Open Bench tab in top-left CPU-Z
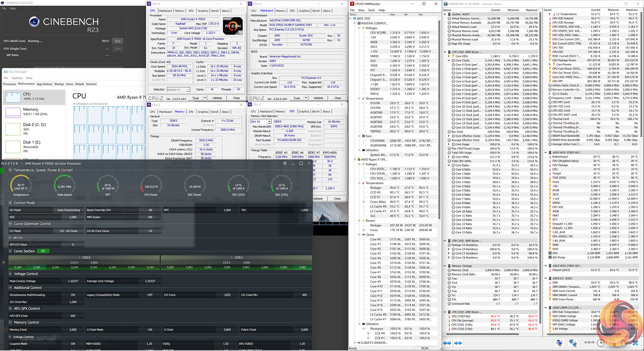The image size is (644, 351). [215, 11]
